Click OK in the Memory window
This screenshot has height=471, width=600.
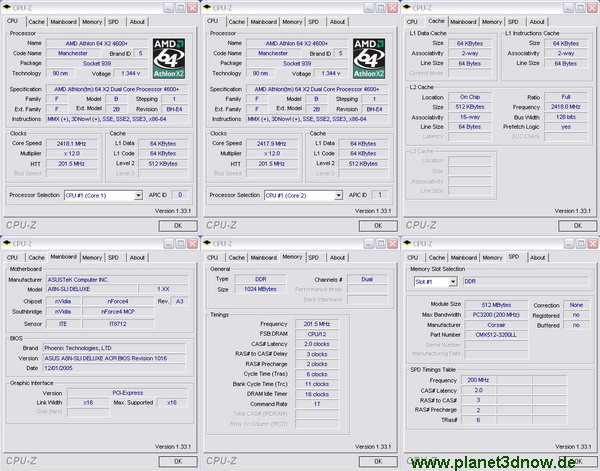[x=378, y=461]
